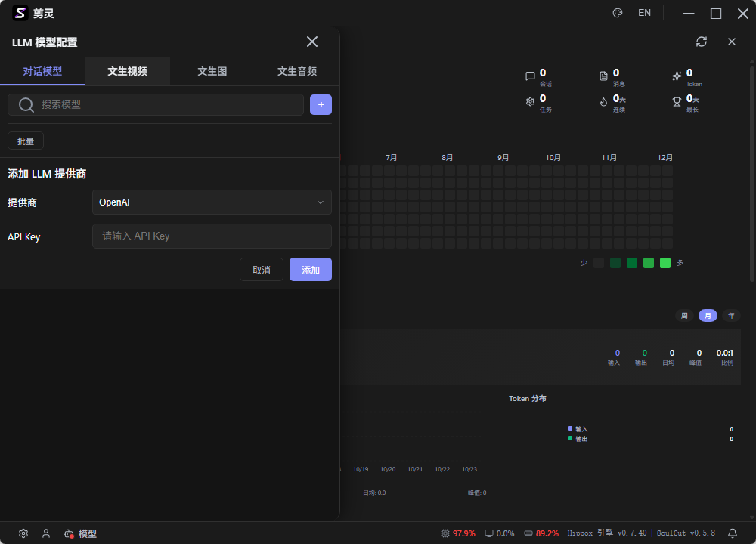This screenshot has height=544, width=756.
Task: Select the 对话模型 tab
Action: coord(42,71)
